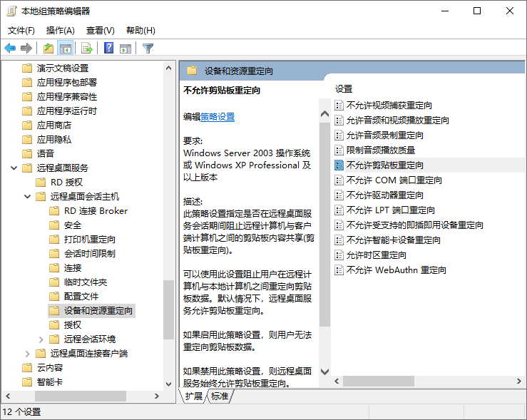Click the policy icon beside 不允许智能卡设备重定向
Image resolution: width=527 pixels, height=420 pixels.
tap(339, 240)
